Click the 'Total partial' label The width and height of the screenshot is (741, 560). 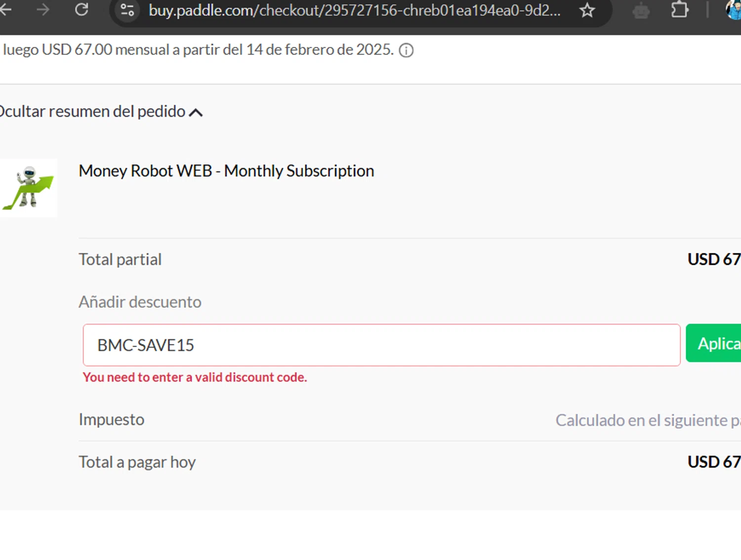(120, 259)
